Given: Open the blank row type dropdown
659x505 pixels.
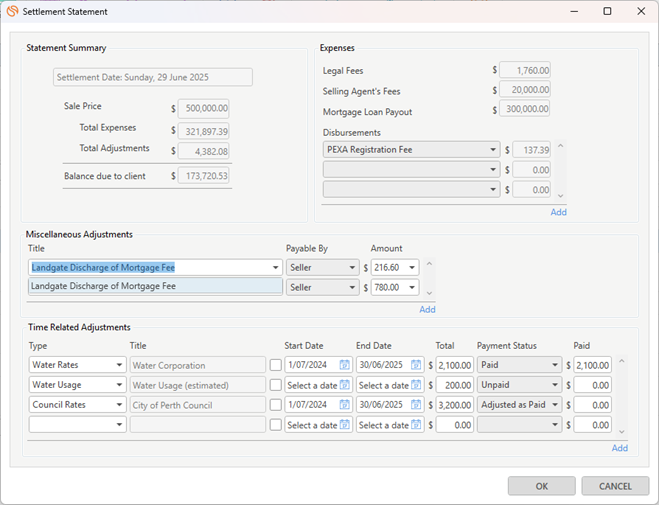Looking at the screenshot, I should (x=119, y=425).
